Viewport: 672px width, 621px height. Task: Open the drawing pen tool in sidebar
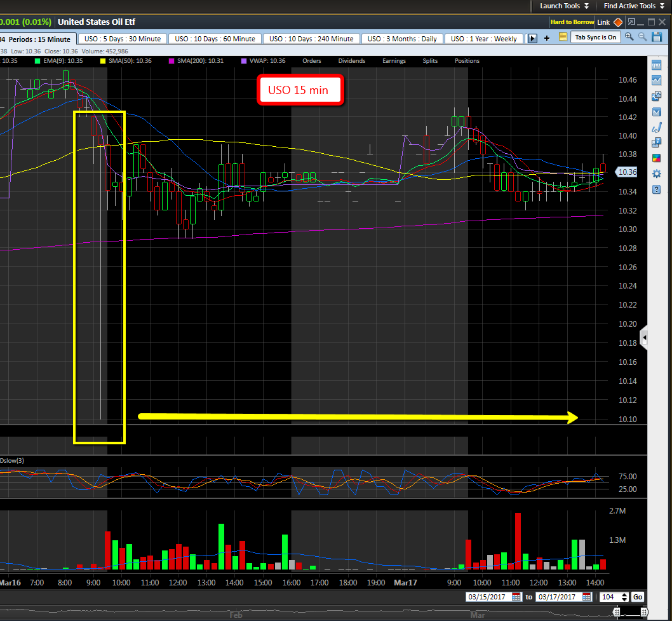tap(657, 127)
